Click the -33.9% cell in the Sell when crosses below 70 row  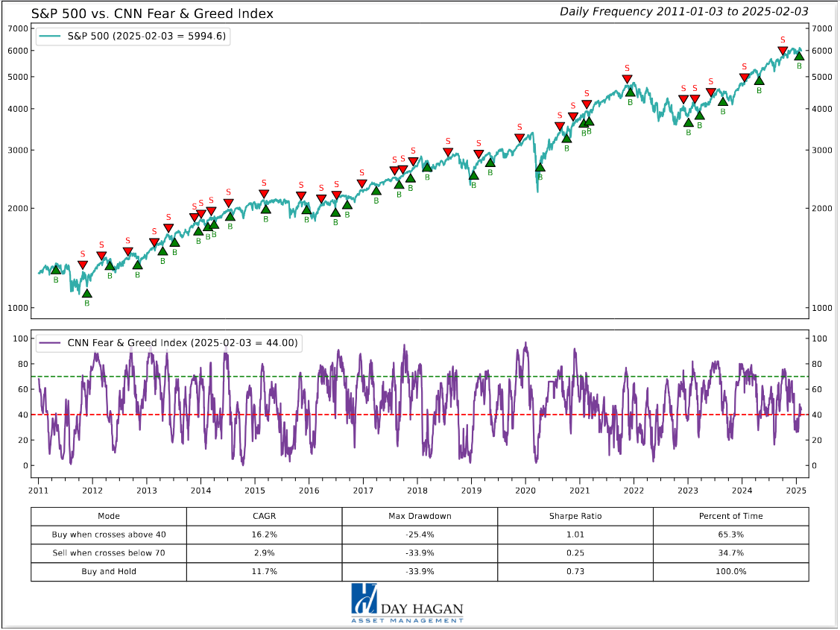click(x=420, y=553)
